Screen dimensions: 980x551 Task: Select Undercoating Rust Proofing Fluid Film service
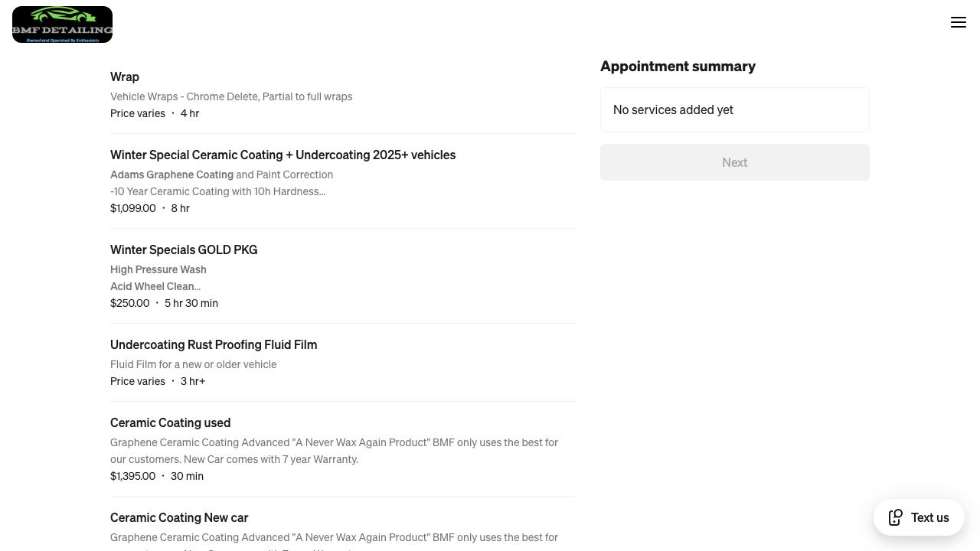pos(214,344)
